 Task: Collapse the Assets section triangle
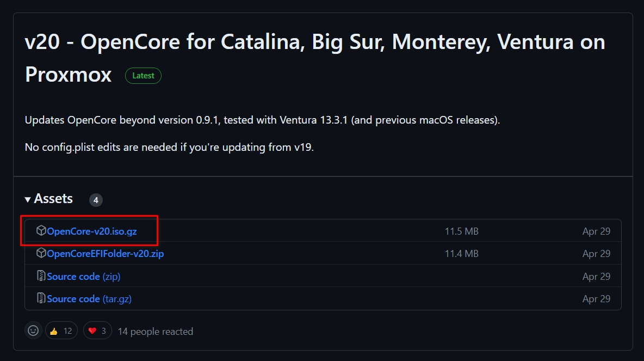[28, 200]
